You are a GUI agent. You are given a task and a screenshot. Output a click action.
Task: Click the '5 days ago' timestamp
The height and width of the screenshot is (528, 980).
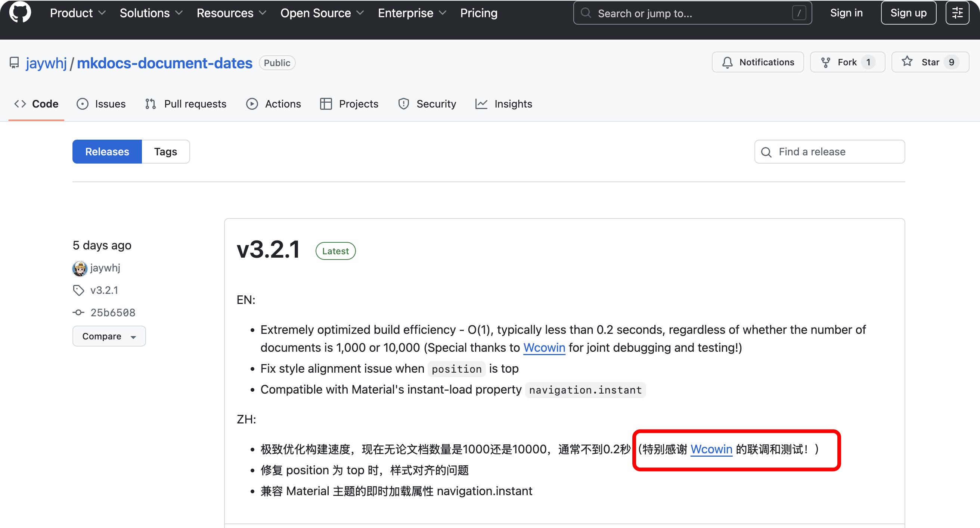[102, 245]
